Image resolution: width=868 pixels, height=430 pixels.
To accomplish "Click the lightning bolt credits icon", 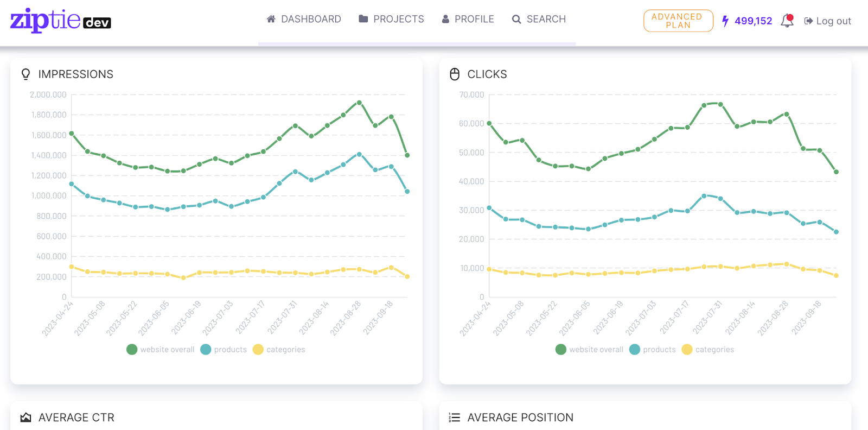I will coord(725,21).
